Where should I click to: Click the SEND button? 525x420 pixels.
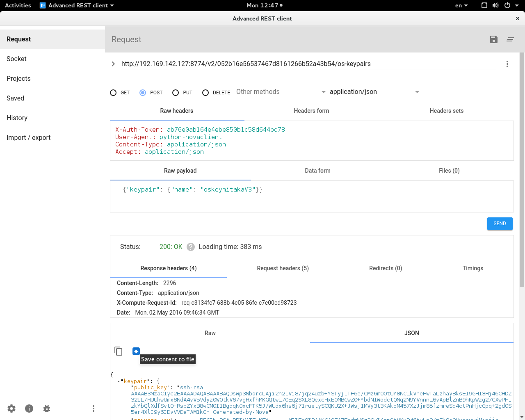tap(500, 224)
